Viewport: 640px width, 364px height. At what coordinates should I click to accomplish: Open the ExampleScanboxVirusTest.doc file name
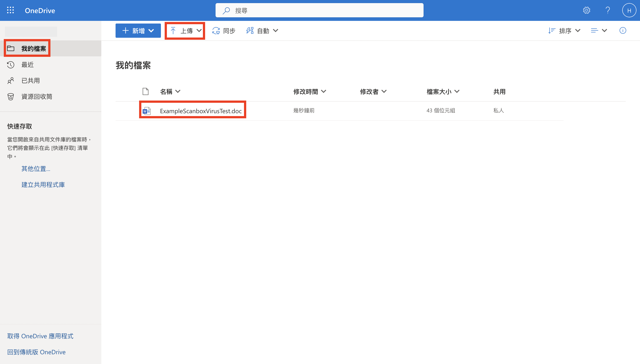click(x=201, y=111)
